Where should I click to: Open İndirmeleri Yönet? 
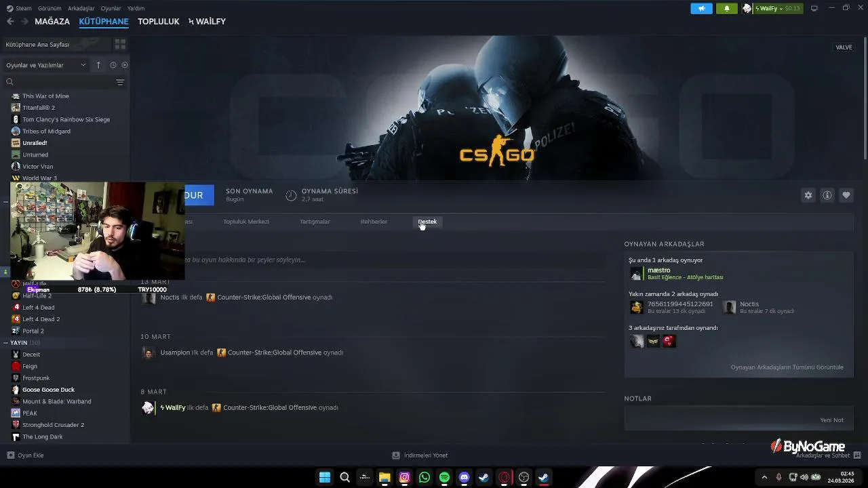(x=420, y=455)
